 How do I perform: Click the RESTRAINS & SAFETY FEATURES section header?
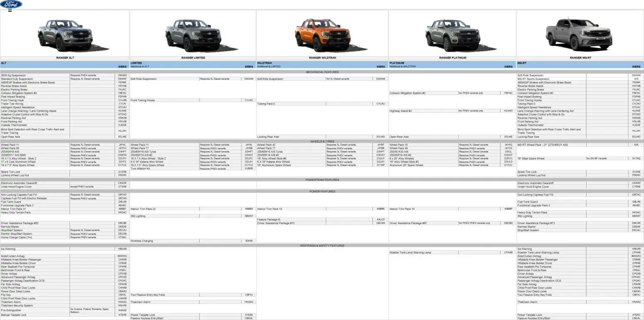pyautogui.click(x=322, y=246)
